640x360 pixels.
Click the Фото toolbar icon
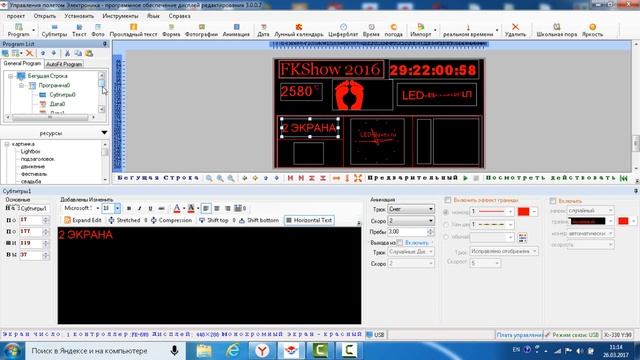pyautogui.click(x=98, y=30)
